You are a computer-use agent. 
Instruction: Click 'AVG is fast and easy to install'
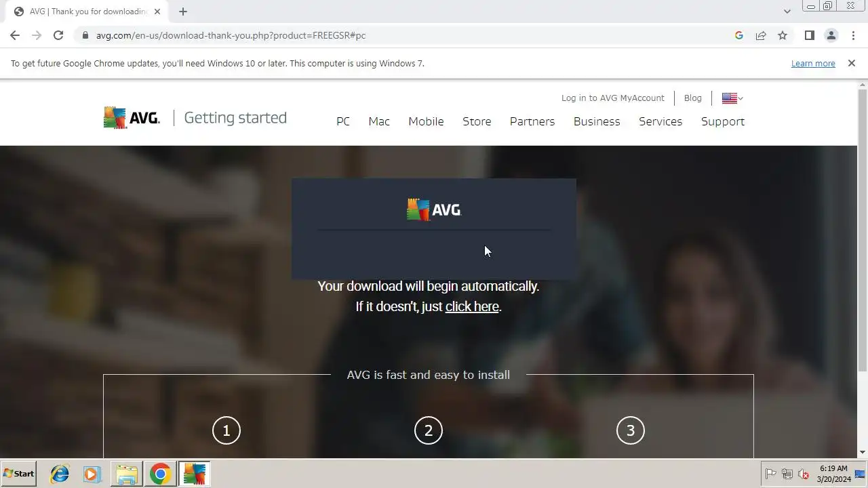tap(428, 375)
